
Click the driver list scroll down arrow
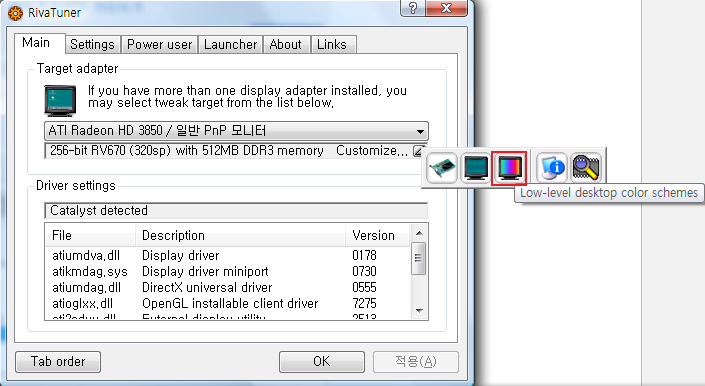(x=419, y=311)
